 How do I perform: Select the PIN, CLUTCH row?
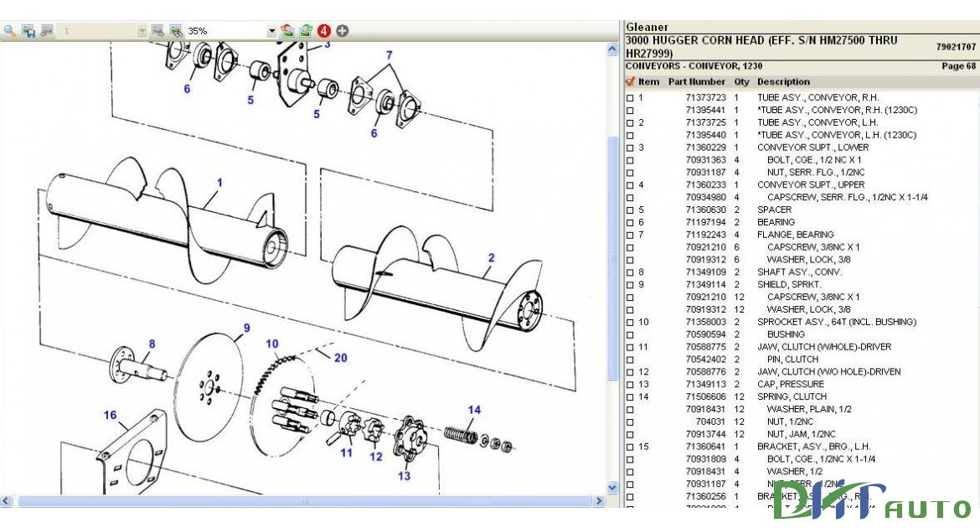click(792, 360)
